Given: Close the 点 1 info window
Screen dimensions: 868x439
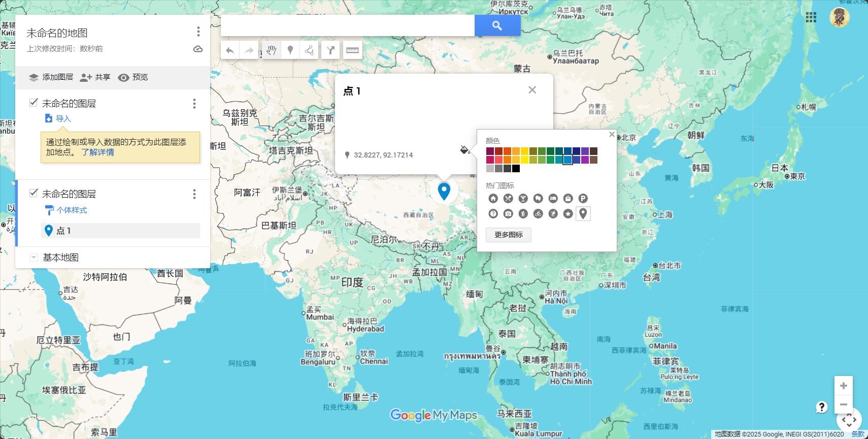Looking at the screenshot, I should pyautogui.click(x=532, y=90).
